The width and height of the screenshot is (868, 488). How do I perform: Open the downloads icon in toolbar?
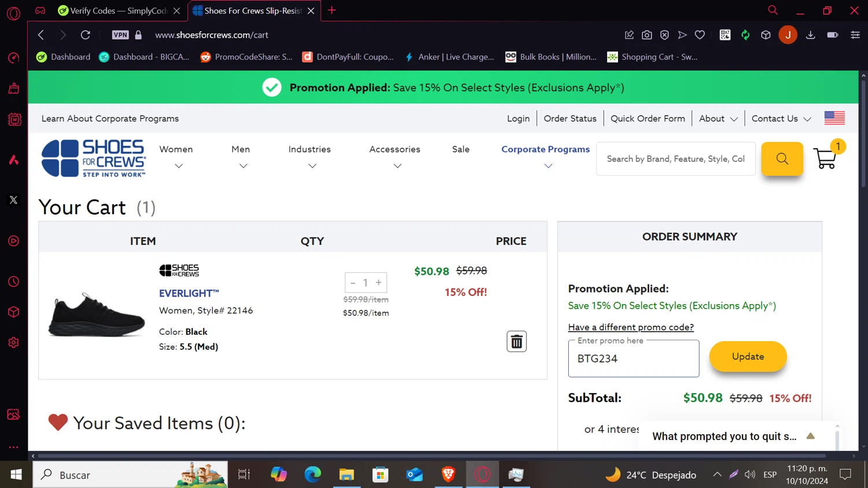click(x=811, y=35)
